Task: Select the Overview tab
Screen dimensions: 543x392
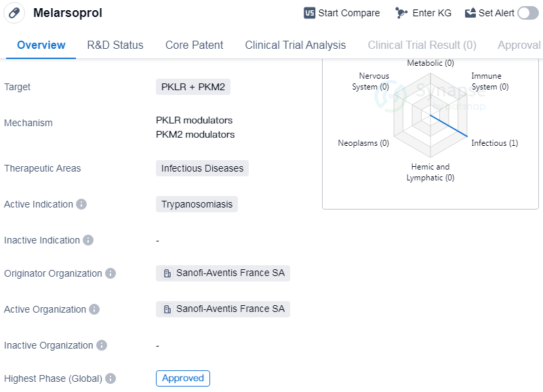Action: pos(41,45)
